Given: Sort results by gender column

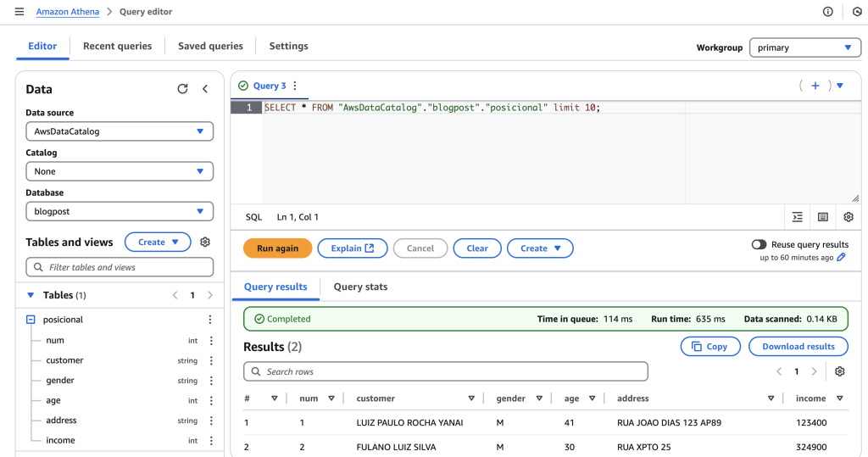Looking at the screenshot, I should pos(539,398).
